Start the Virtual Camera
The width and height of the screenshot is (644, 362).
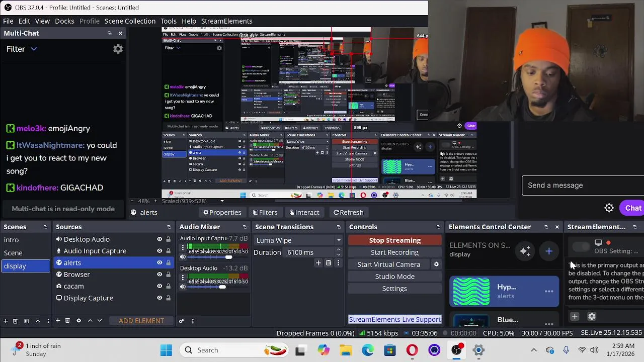[389, 264]
